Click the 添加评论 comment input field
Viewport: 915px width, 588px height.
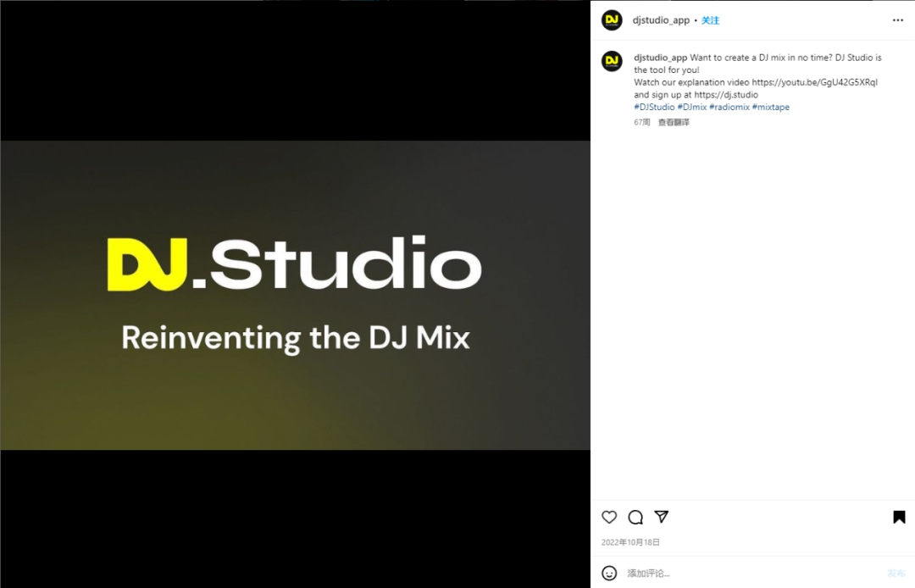point(753,574)
